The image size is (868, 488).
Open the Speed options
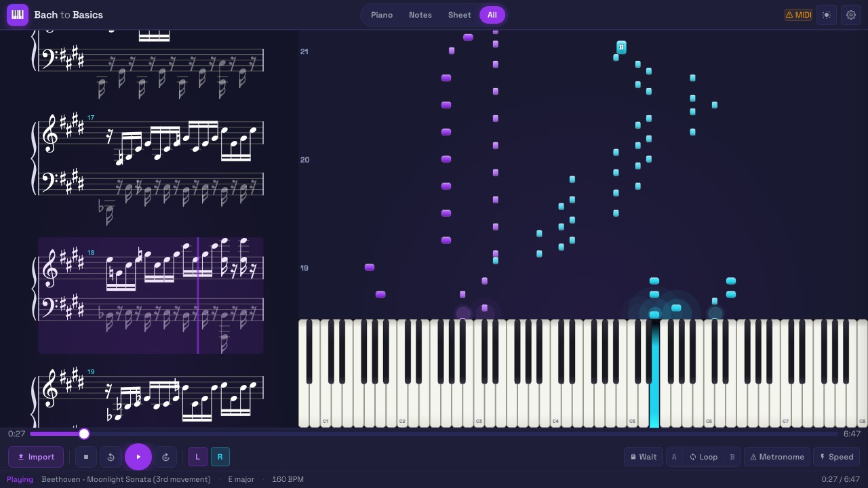click(836, 457)
